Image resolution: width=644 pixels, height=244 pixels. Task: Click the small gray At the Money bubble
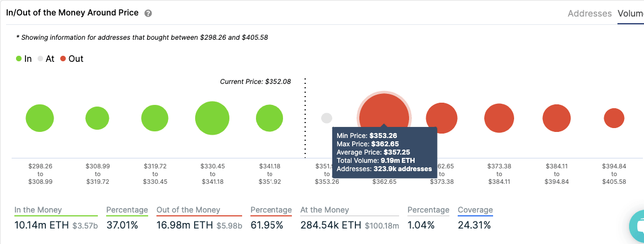327,118
